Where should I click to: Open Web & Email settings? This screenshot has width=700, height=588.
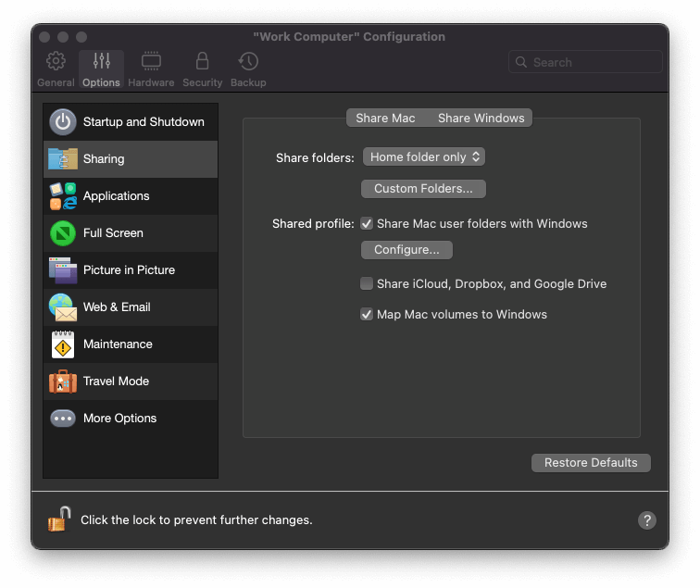(x=131, y=307)
